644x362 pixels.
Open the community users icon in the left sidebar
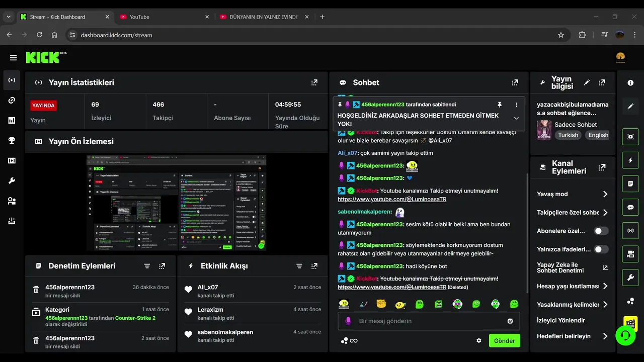pos(12,201)
